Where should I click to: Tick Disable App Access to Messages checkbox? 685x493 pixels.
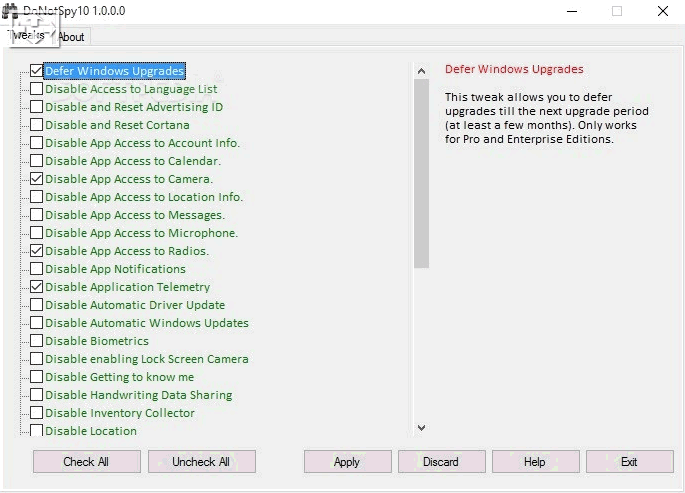click(37, 214)
